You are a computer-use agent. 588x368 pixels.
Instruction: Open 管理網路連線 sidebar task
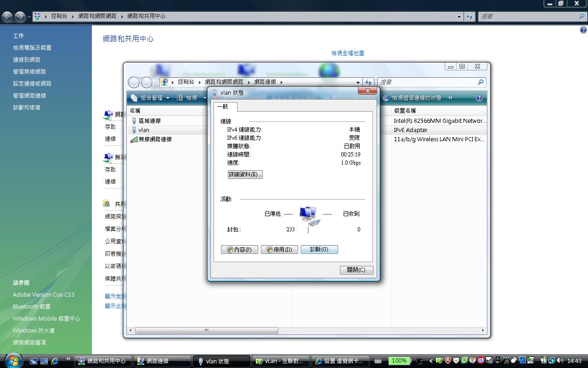coord(29,96)
